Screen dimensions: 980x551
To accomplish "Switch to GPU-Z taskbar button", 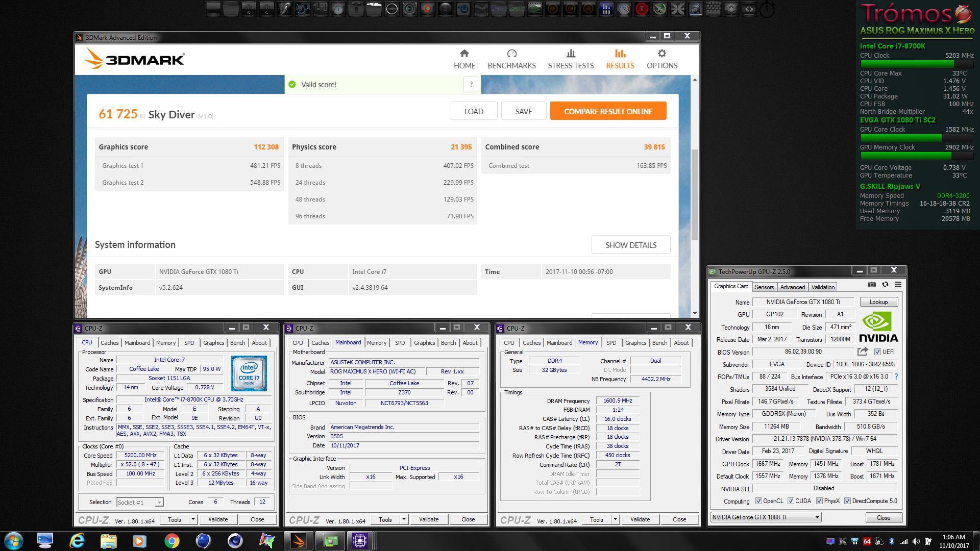I will click(x=330, y=540).
